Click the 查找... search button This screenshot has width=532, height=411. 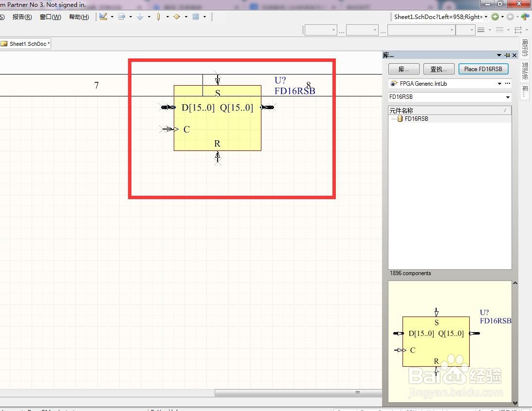439,69
